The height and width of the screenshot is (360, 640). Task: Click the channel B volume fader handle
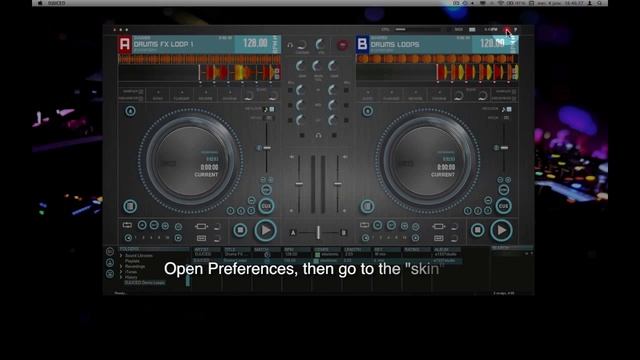338,184
